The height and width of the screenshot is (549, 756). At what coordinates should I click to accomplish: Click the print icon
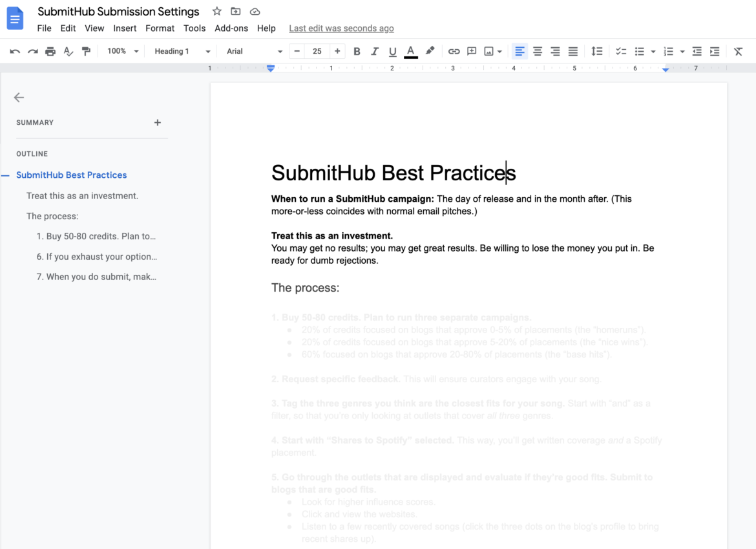[x=50, y=52]
